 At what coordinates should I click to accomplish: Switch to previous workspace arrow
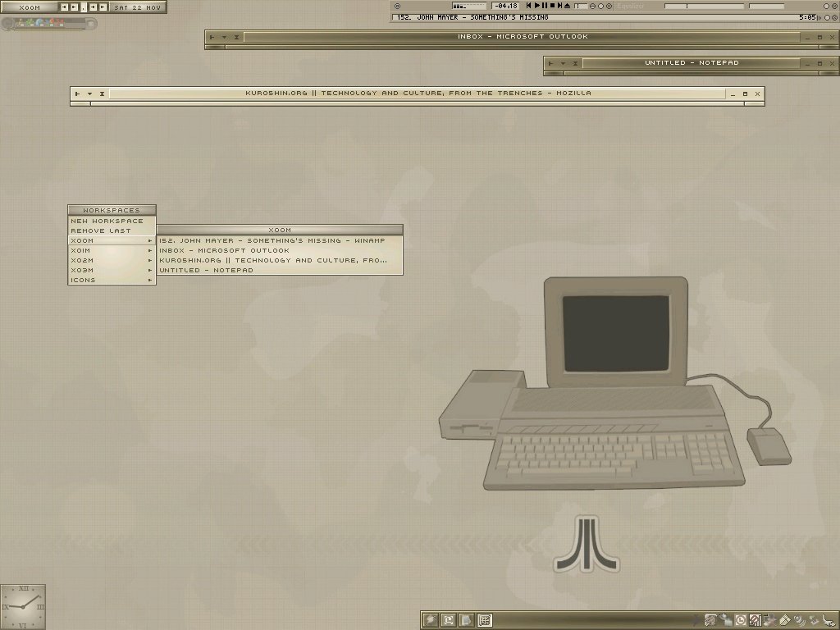pos(64,7)
